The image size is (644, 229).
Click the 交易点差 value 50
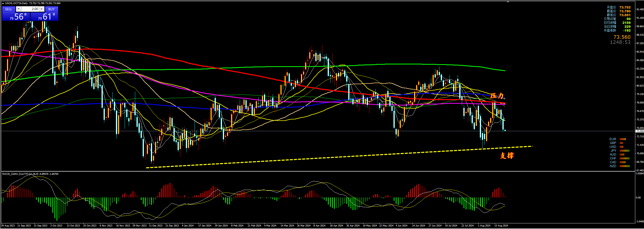pos(628,19)
